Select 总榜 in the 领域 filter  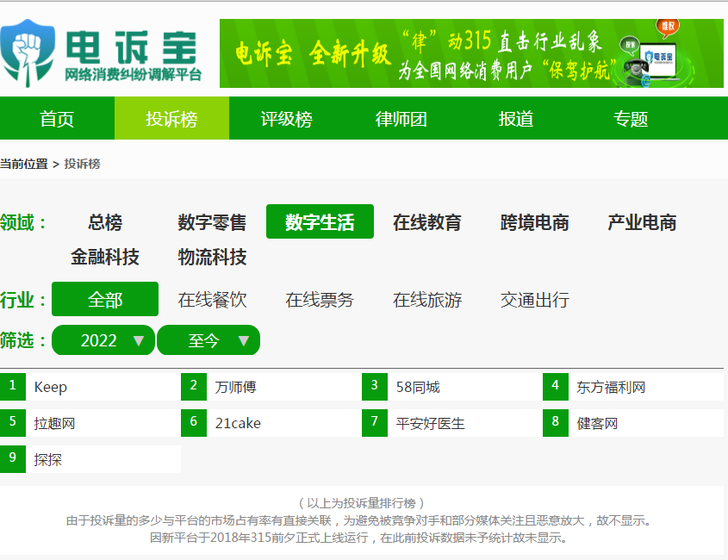[x=105, y=222]
